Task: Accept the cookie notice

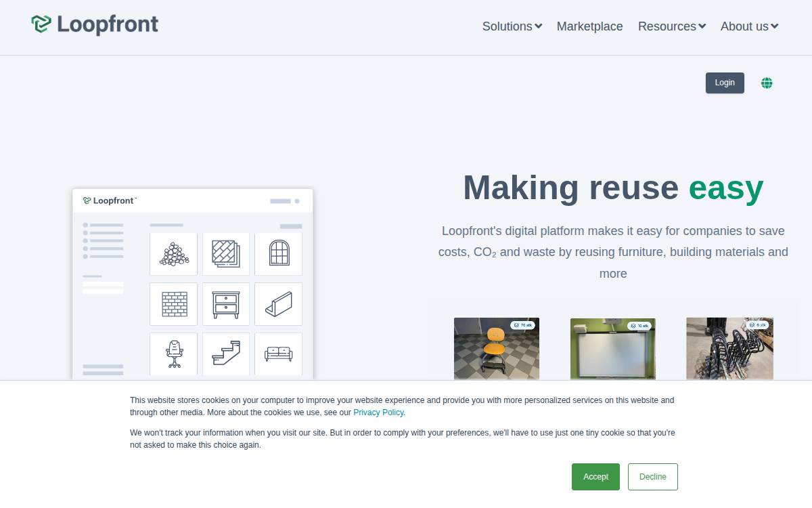Action: [595, 477]
